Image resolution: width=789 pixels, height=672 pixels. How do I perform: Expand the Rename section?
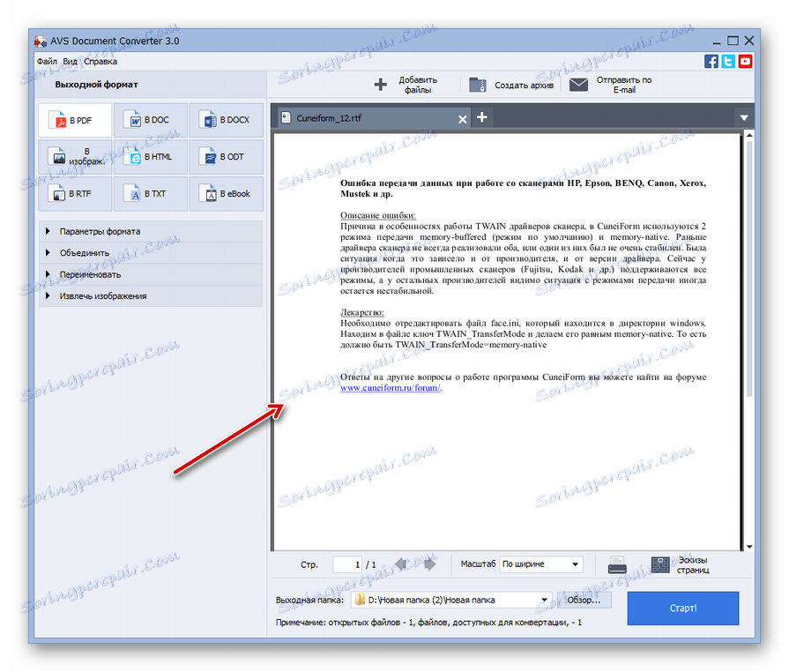click(151, 275)
